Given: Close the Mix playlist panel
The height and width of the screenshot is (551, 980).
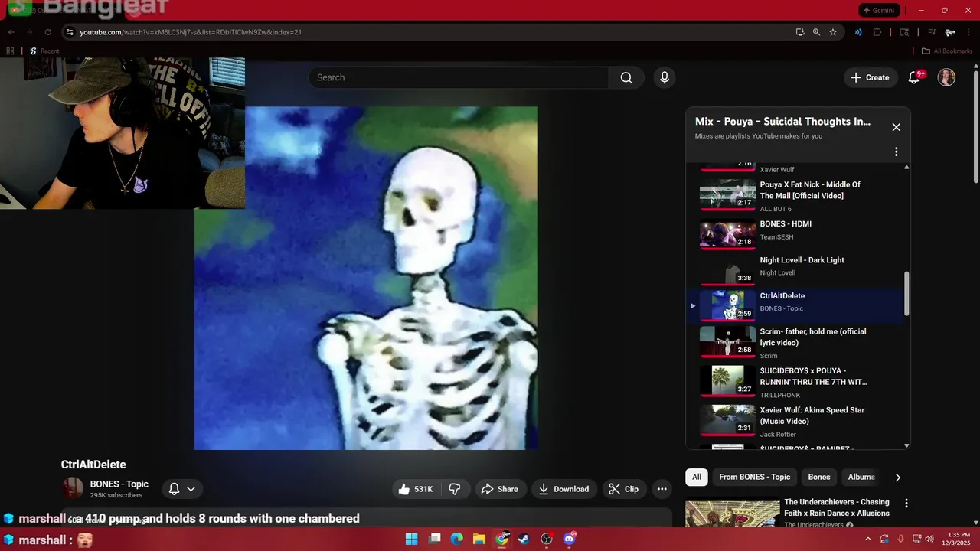Looking at the screenshot, I should (x=896, y=127).
